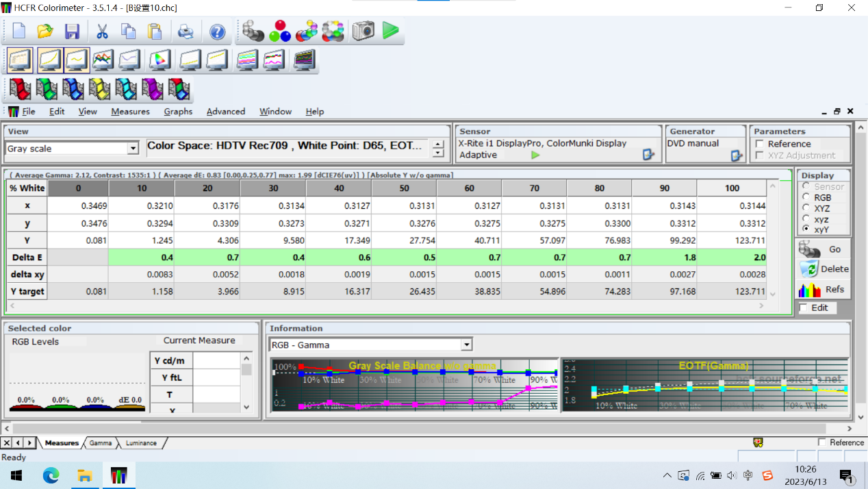Open Microsoft Edge from the taskbar

[51, 475]
